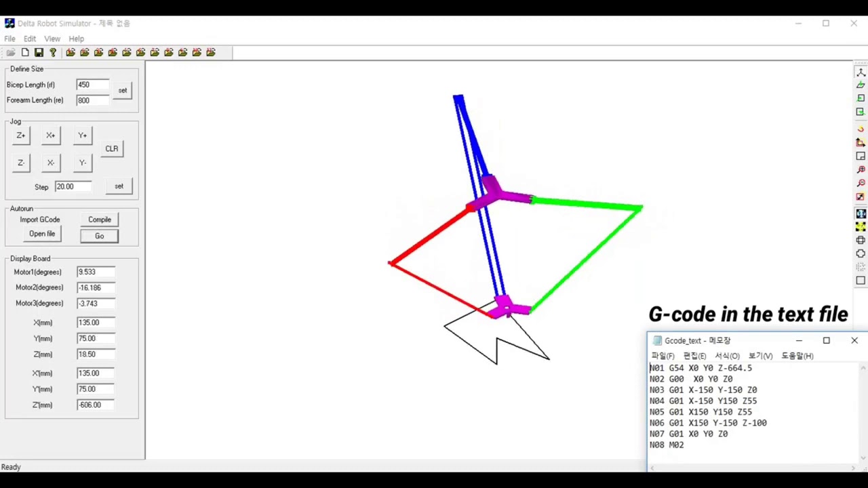Click the rounded outline shape icon

click(861, 253)
